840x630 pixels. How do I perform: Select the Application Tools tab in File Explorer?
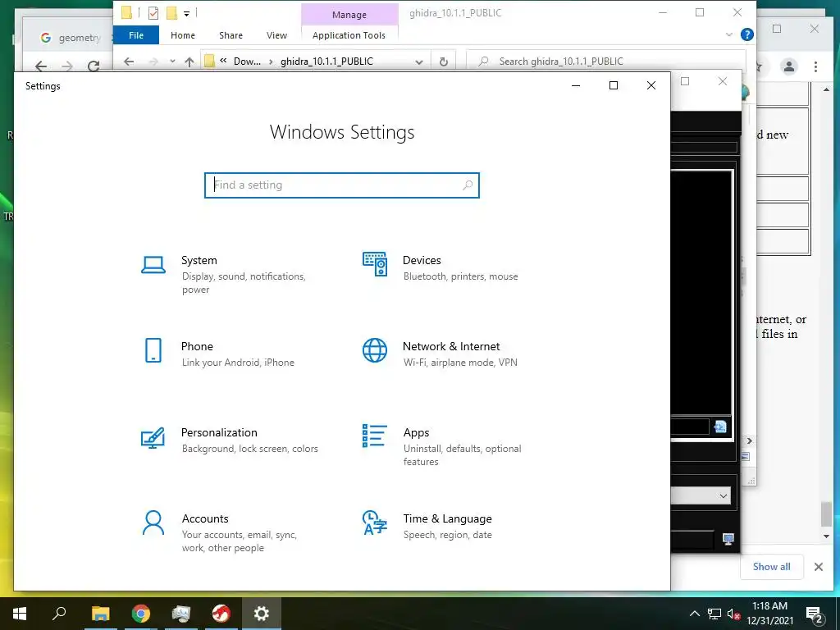[349, 35]
